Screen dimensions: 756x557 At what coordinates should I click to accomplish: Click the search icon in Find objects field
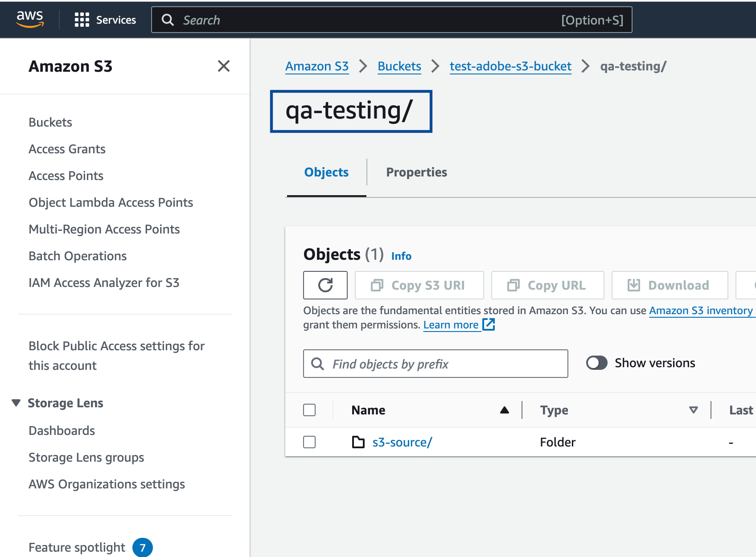[x=317, y=364]
